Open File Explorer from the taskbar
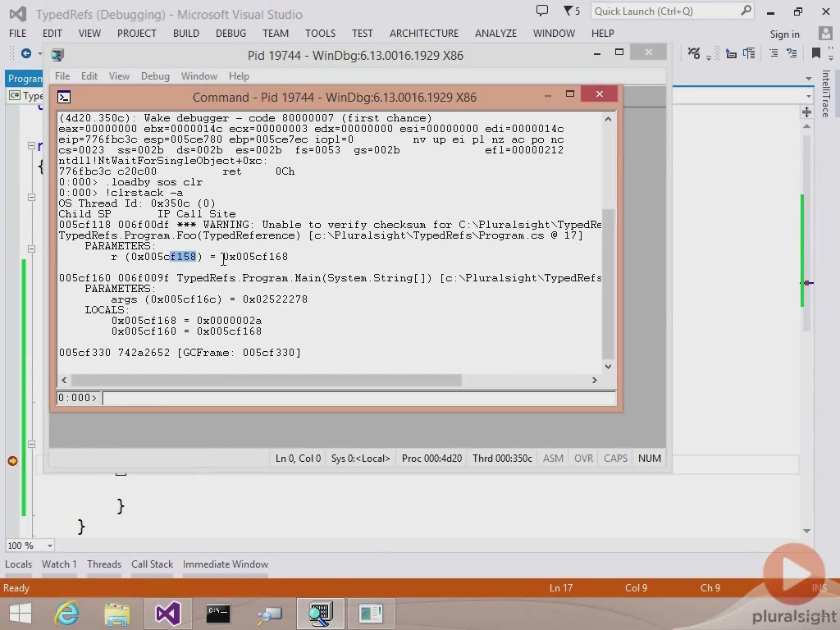The image size is (840, 630). [x=116, y=614]
